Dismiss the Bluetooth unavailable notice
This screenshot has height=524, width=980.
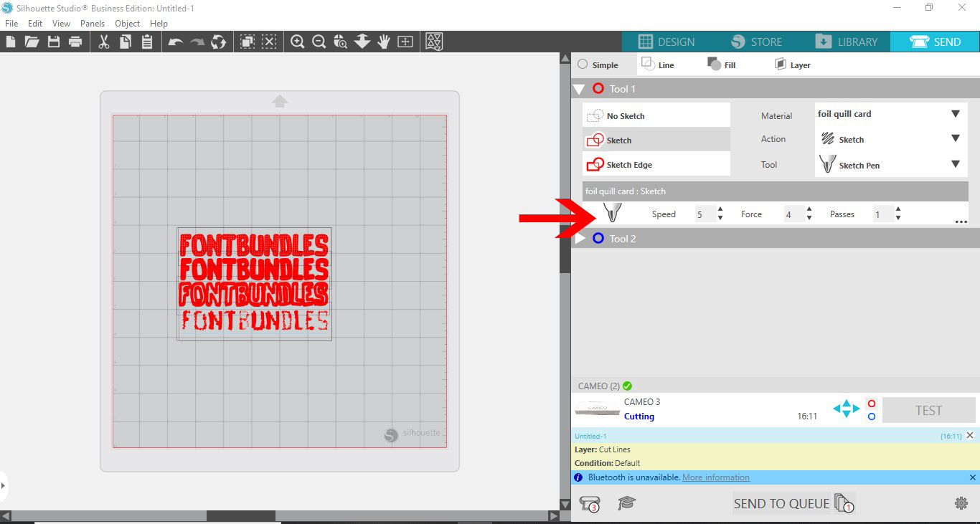[973, 477]
